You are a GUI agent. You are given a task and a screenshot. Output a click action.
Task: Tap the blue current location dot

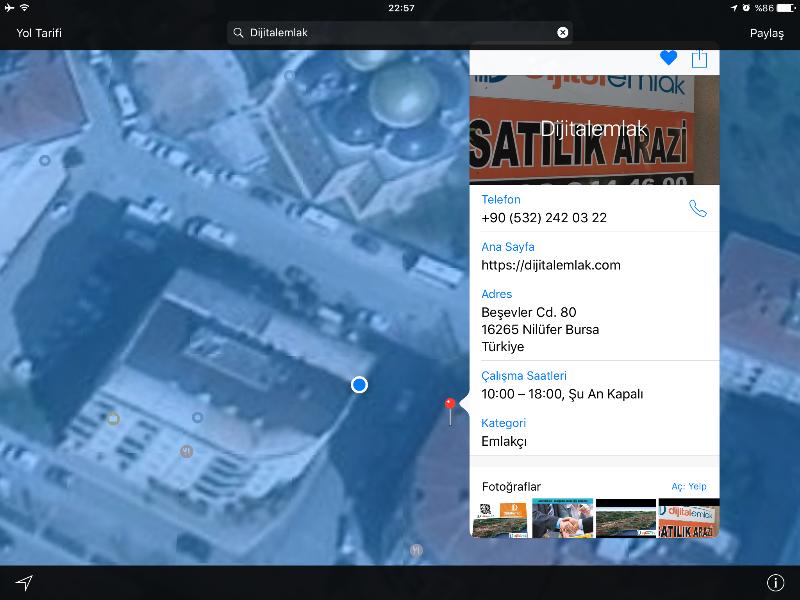tap(359, 385)
